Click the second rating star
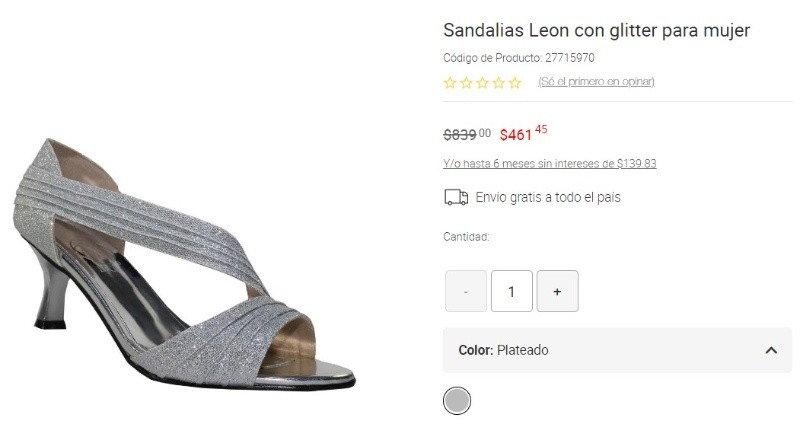The image size is (800, 440). [466, 83]
